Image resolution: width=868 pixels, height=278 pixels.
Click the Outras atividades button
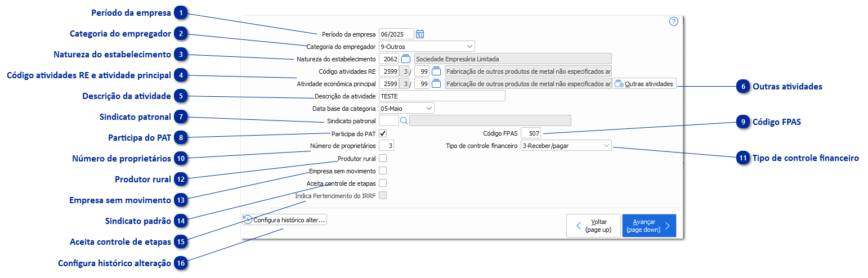[x=644, y=83]
